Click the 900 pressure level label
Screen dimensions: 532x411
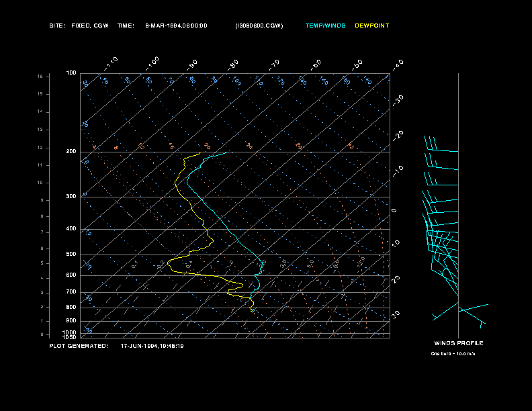[x=71, y=320]
